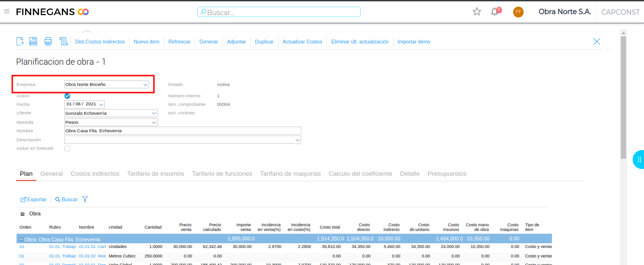
Task: Click the Exportar button
Action: 34,199
